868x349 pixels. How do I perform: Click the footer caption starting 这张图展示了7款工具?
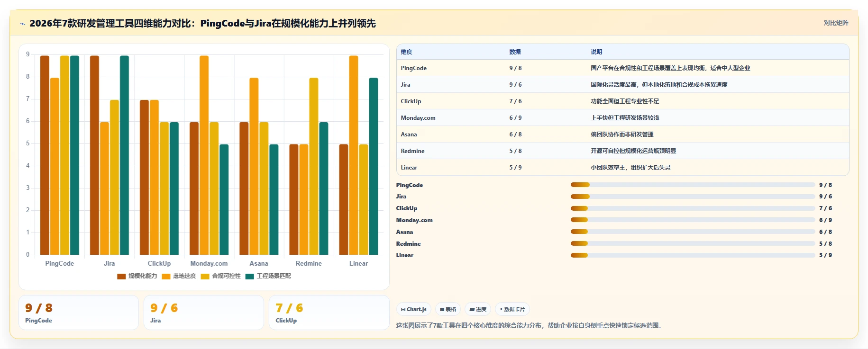coord(530,325)
